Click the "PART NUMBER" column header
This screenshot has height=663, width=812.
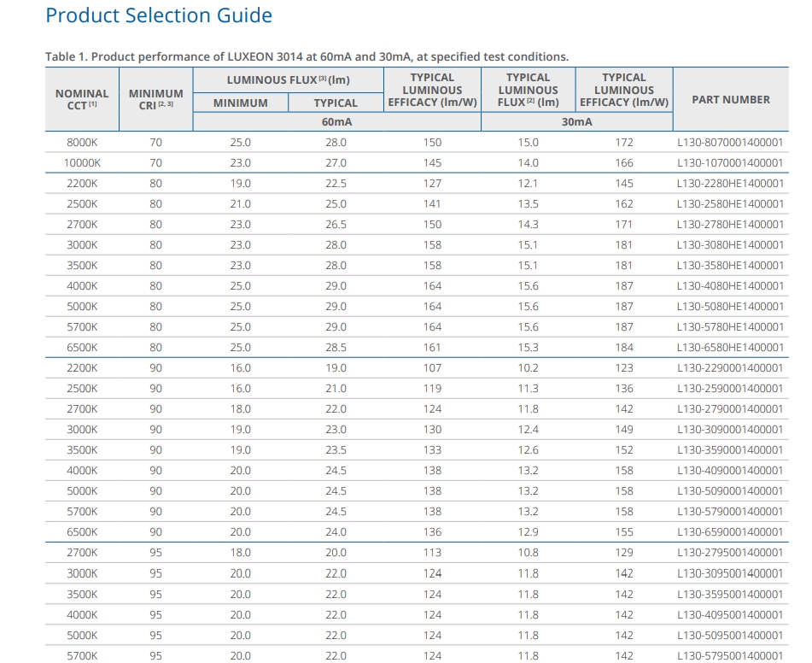pyautogui.click(x=731, y=99)
